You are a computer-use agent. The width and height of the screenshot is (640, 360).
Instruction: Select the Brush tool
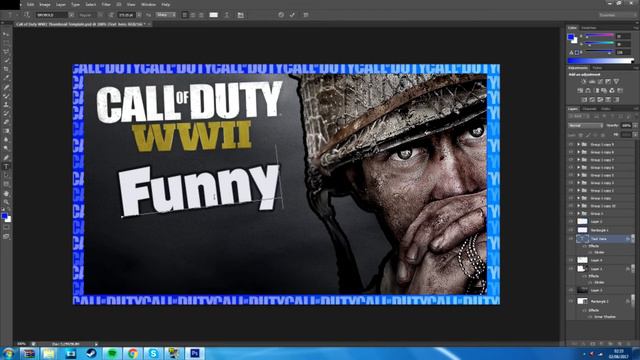(x=6, y=96)
